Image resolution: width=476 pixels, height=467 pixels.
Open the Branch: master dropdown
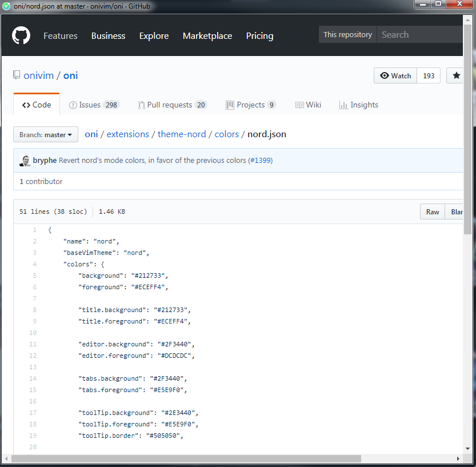click(x=46, y=134)
